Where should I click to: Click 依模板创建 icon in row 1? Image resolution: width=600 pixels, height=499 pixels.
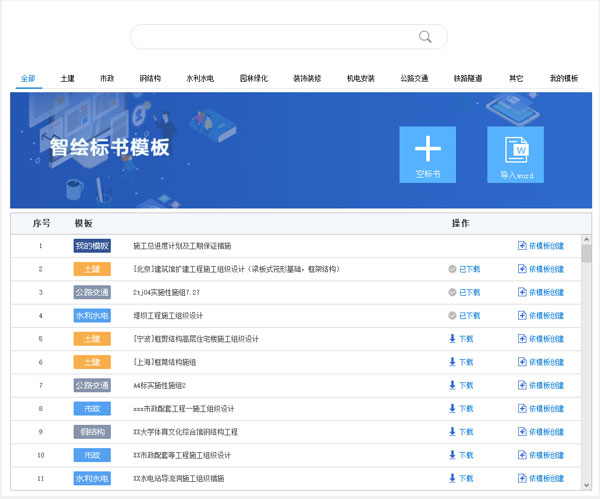[522, 246]
